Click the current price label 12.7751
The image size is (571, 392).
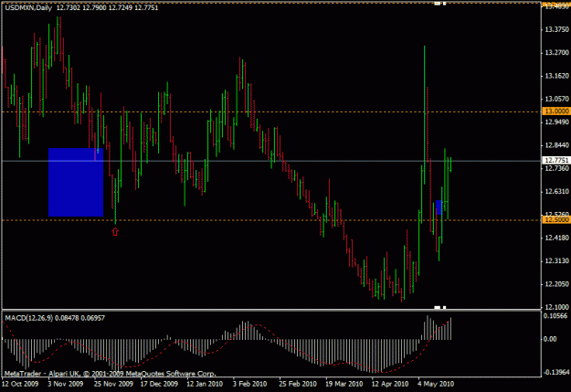556,160
